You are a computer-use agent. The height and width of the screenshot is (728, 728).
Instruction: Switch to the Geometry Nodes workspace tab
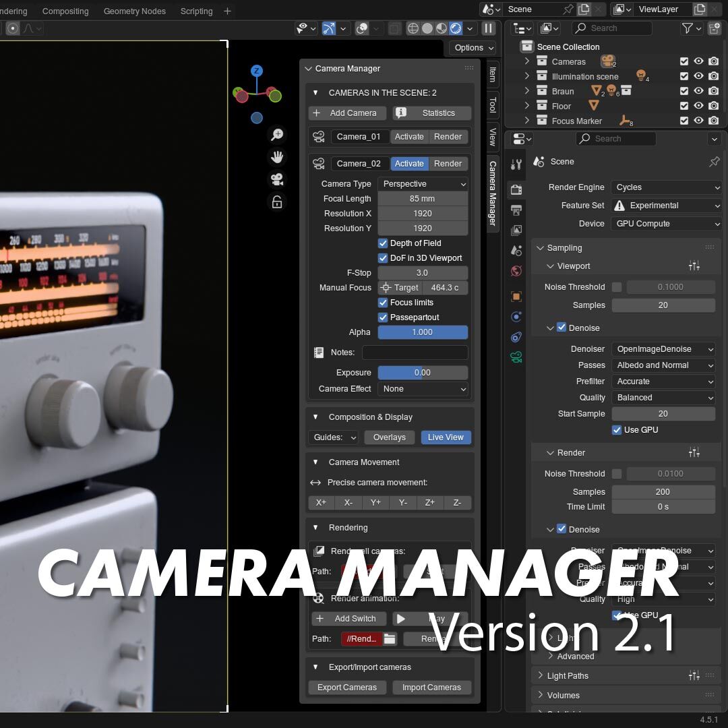(135, 11)
